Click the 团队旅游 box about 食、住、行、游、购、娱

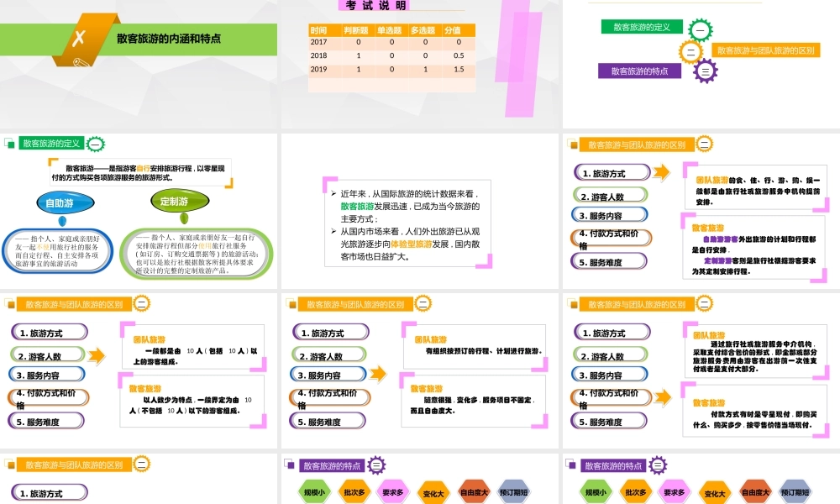coord(756,187)
